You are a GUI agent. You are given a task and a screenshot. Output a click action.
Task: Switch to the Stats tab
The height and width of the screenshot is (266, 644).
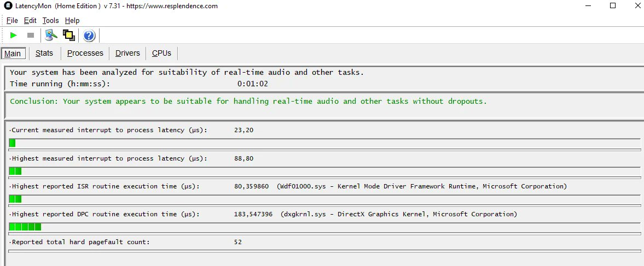(x=44, y=54)
